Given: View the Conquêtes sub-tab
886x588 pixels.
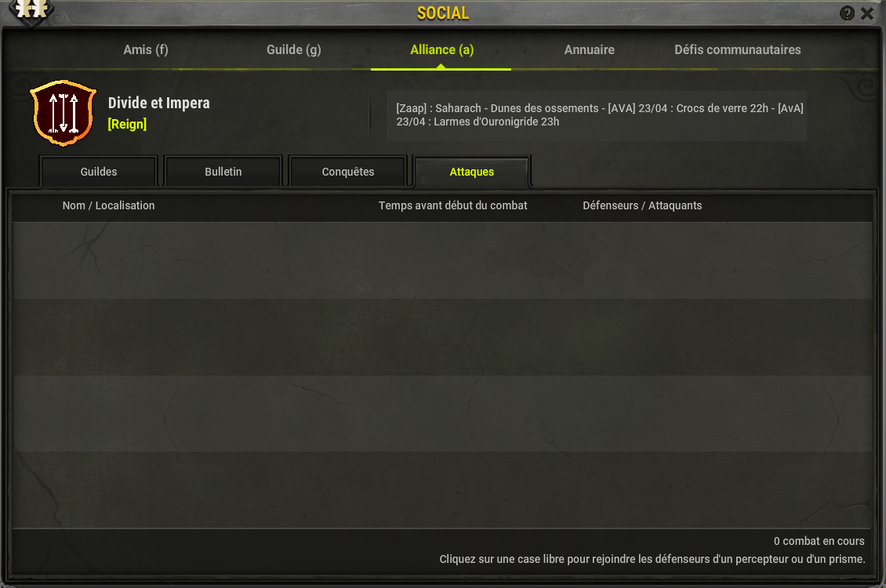Looking at the screenshot, I should 348,172.
